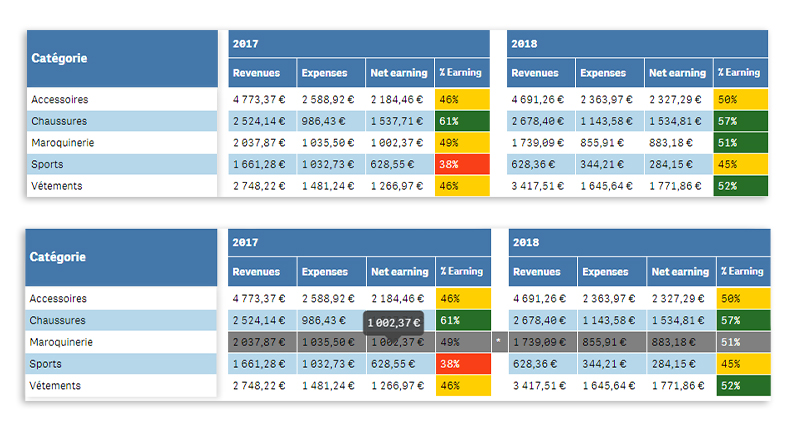Click the 2017 header of the lower table
Image resolution: width=800 pixels, height=437 pixels.
coord(359,243)
